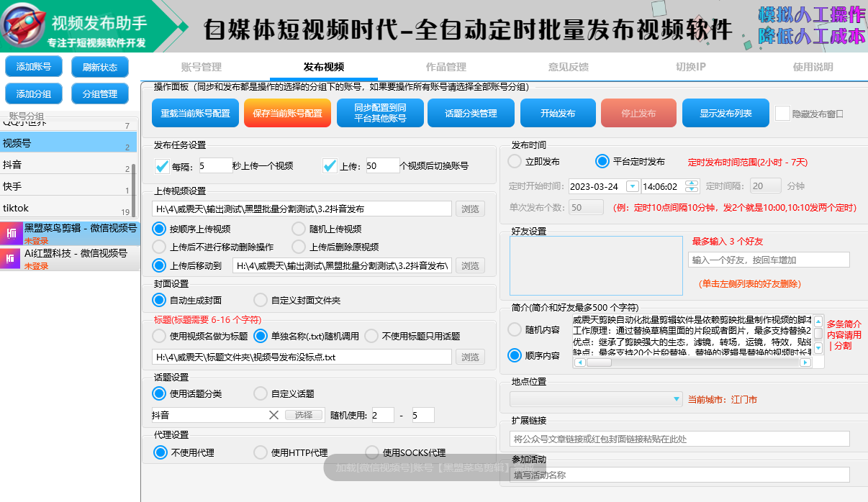Screen dimensions: 868x502
Task: Select 视频号 account group
Action: (x=68, y=143)
